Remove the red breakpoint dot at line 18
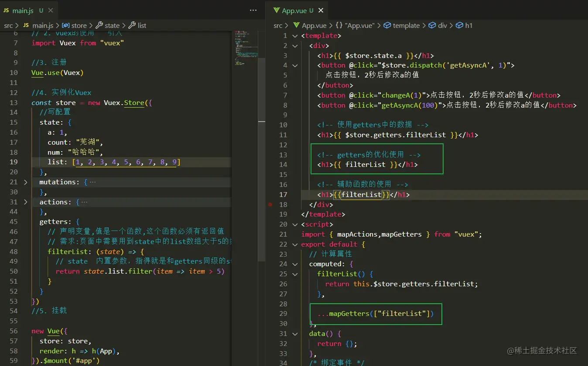 [x=270, y=204]
